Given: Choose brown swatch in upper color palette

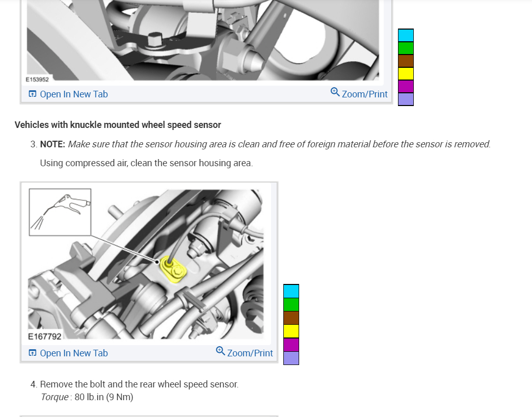Looking at the screenshot, I should tap(406, 61).
